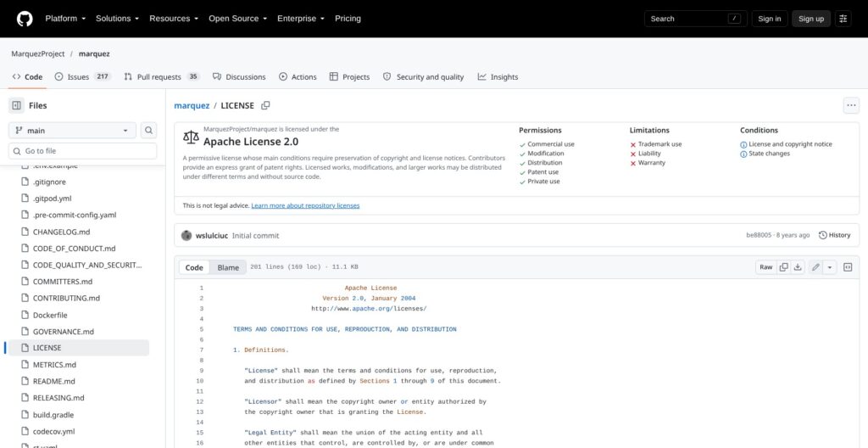Switch to the Insights tab

tap(498, 77)
